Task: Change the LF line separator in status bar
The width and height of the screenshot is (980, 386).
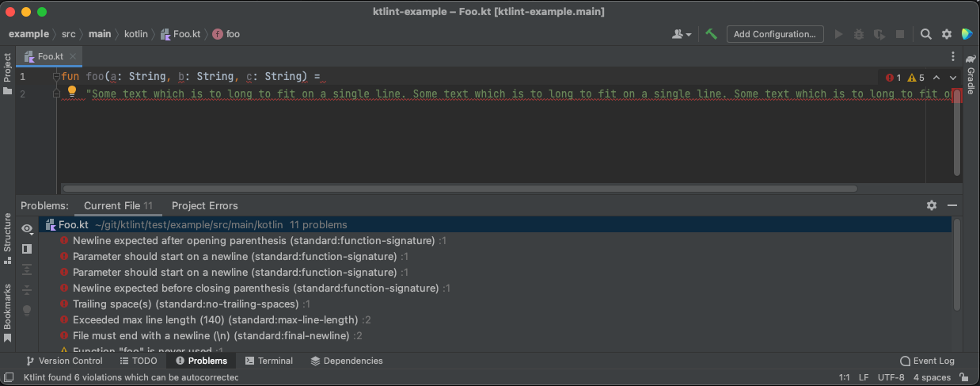Action: (x=864, y=377)
